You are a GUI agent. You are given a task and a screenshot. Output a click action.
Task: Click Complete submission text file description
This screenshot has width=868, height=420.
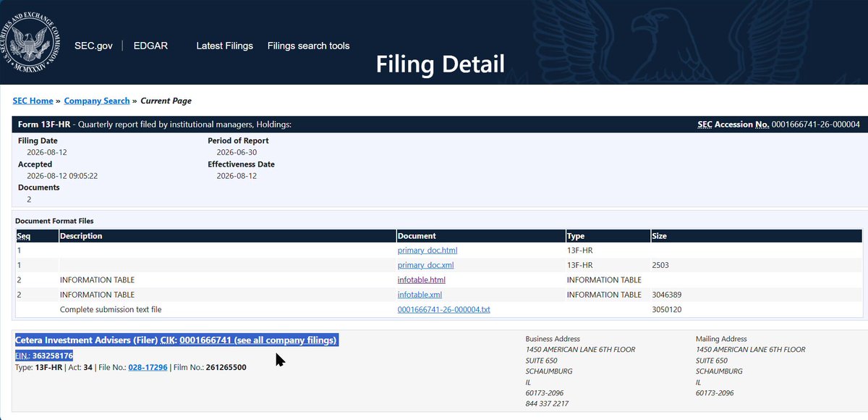(x=111, y=309)
